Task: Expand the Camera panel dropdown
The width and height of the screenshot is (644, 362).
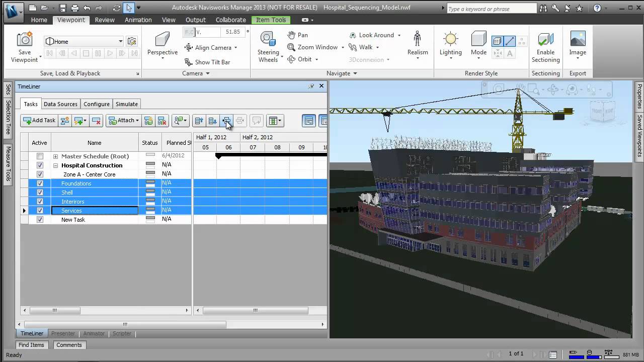Action: tap(196, 73)
